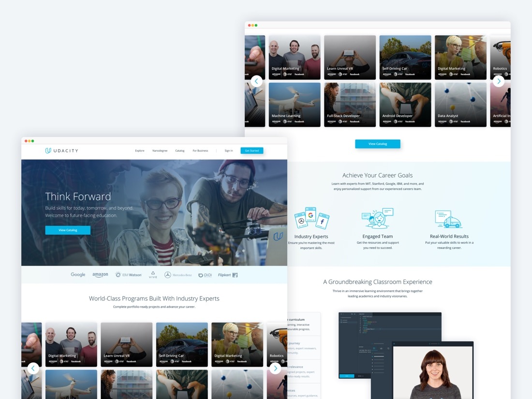
Task: Click the Mercedes-Benz partner logo
Action: [178, 275]
